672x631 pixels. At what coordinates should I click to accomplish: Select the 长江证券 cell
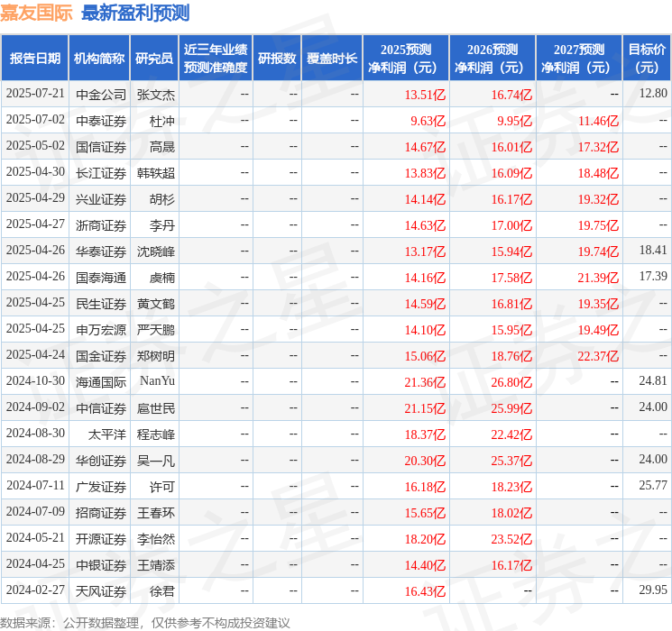(x=101, y=173)
